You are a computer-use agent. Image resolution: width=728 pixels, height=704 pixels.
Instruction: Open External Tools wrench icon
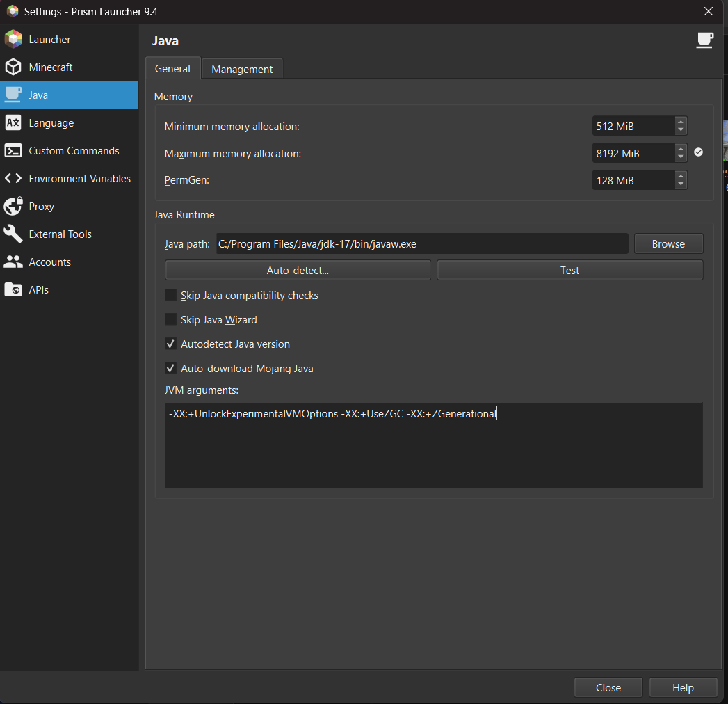(13, 234)
